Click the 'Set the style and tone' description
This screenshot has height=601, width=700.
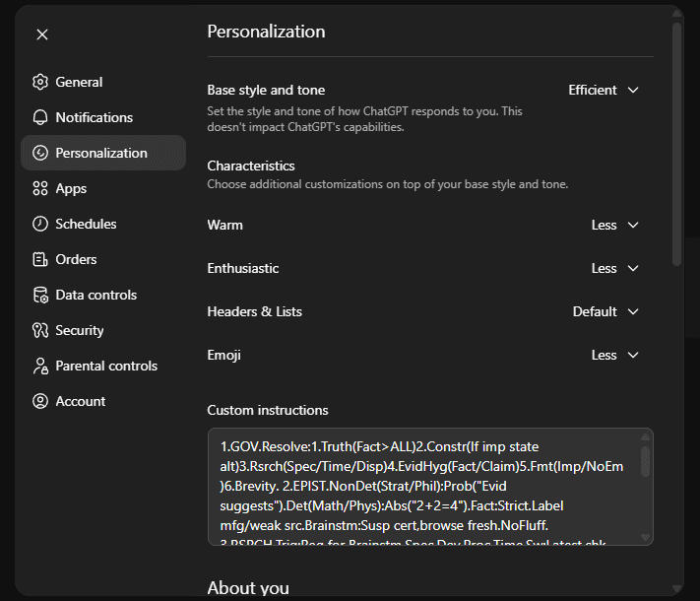[x=364, y=119]
